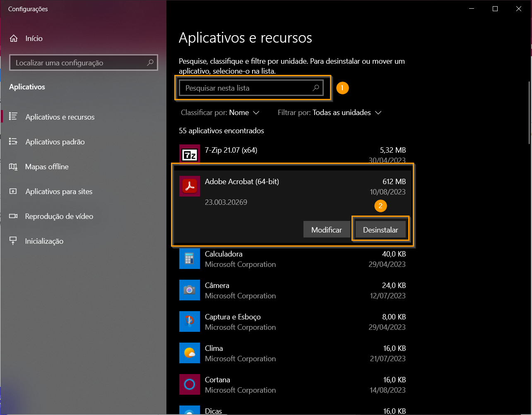
Task: Click the 612 MB size value
Action: click(394, 181)
